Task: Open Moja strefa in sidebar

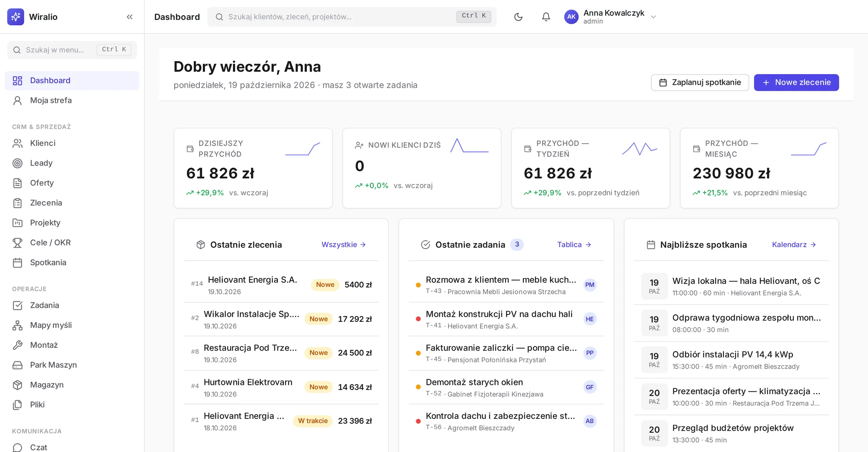Action: (72, 100)
